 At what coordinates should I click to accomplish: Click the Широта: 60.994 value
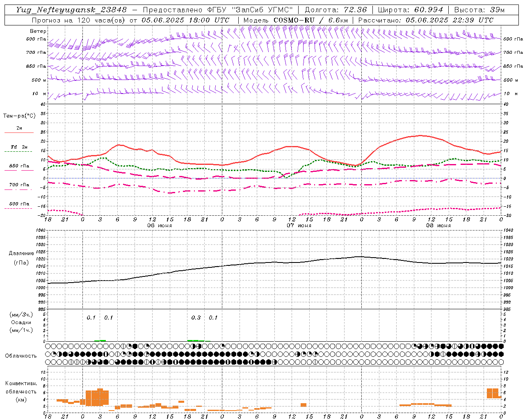point(411,10)
